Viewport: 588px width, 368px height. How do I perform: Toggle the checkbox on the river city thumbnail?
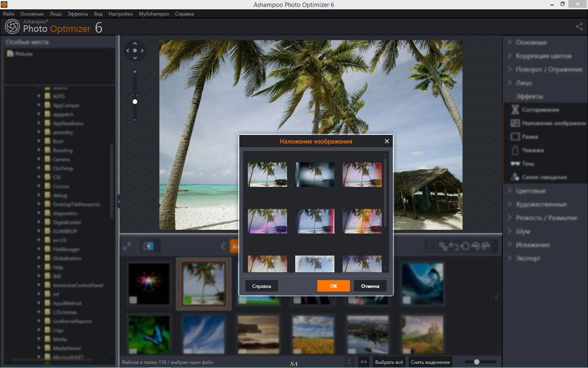click(x=352, y=351)
